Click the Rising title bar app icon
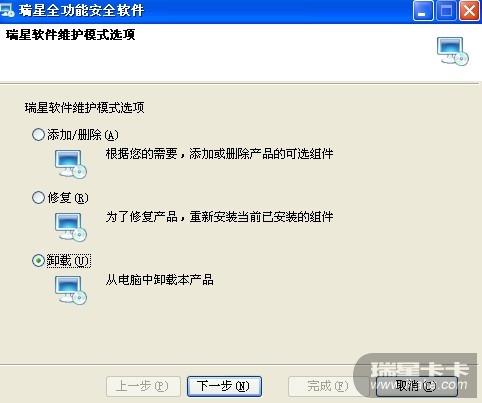The width and height of the screenshot is (482, 403). [7, 10]
